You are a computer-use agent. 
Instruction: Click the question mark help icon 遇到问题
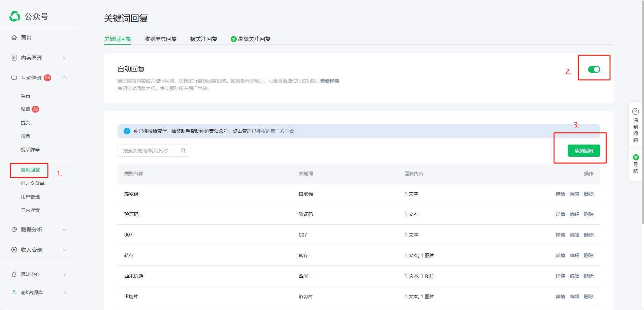pos(636,112)
